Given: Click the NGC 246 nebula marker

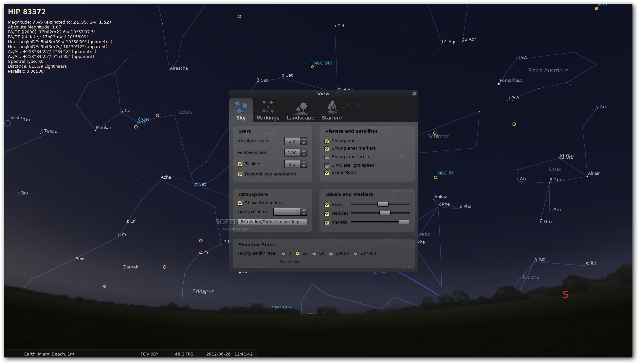Looking at the screenshot, I should [x=312, y=67].
